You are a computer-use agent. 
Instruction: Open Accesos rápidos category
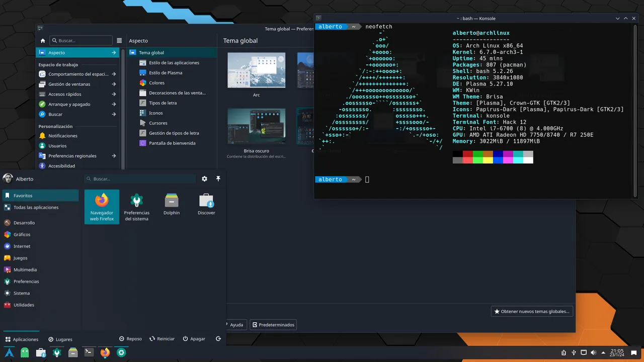(77, 94)
